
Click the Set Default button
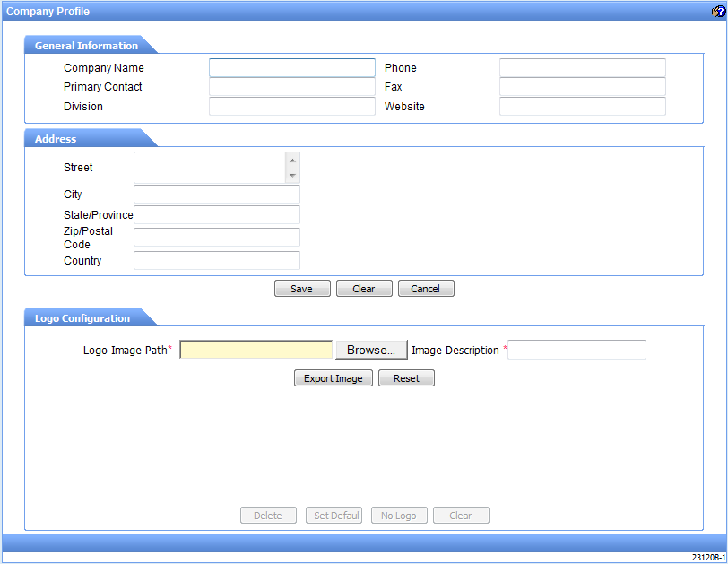click(x=334, y=515)
